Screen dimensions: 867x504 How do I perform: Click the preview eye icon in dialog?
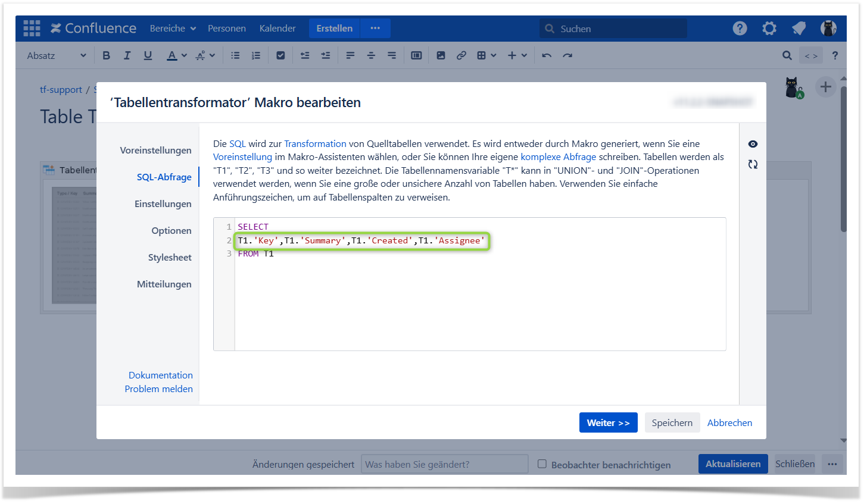click(753, 144)
